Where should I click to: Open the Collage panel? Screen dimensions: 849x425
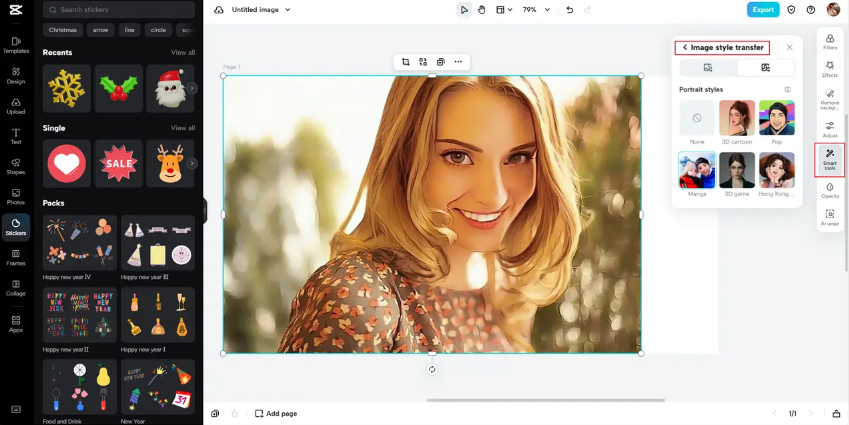click(16, 287)
